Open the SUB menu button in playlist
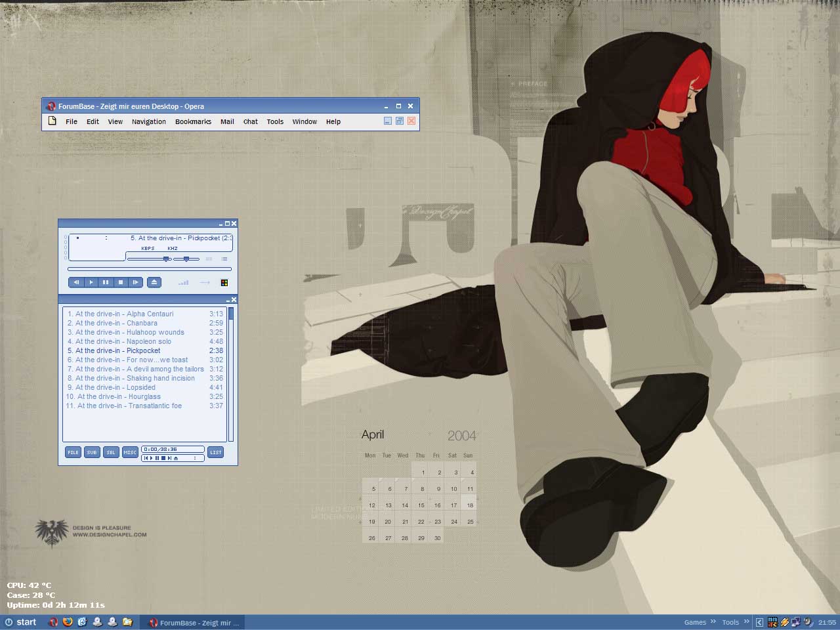Image resolution: width=840 pixels, height=630 pixels. pyautogui.click(x=92, y=452)
